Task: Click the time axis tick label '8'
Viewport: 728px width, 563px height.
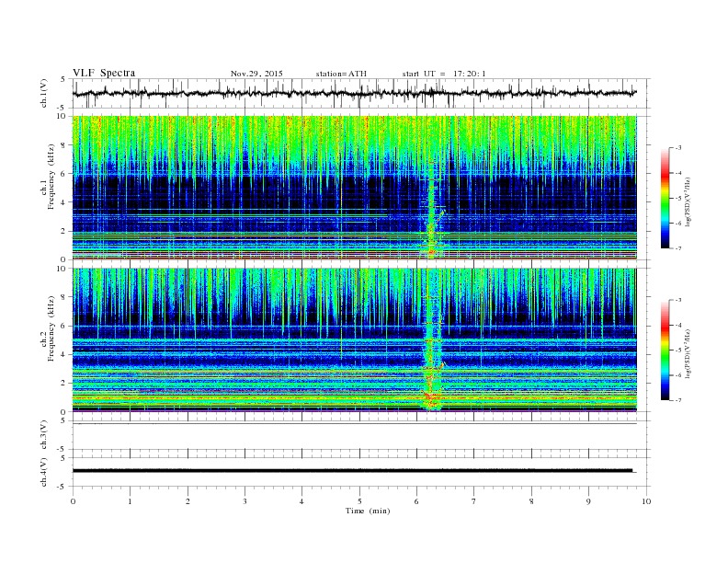Action: point(531,501)
